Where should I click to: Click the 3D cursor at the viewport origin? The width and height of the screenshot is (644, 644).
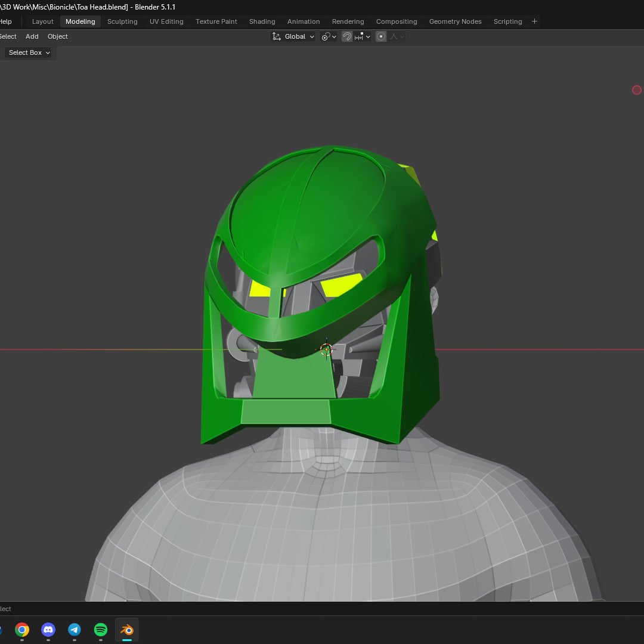click(327, 349)
